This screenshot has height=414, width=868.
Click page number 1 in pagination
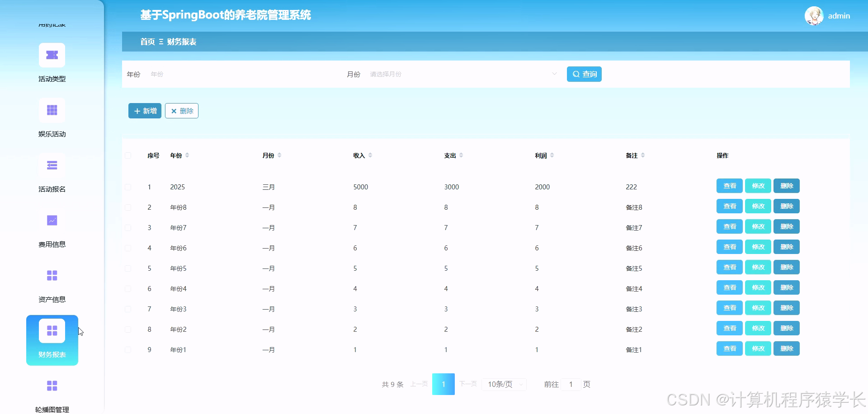tap(443, 384)
